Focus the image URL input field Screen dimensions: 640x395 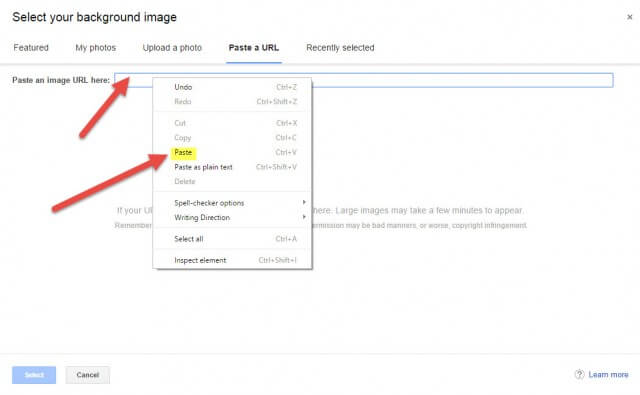pyautogui.click(x=364, y=80)
